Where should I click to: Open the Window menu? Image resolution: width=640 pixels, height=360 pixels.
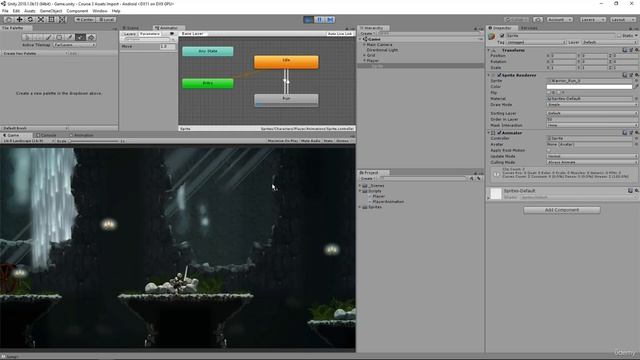point(100,11)
